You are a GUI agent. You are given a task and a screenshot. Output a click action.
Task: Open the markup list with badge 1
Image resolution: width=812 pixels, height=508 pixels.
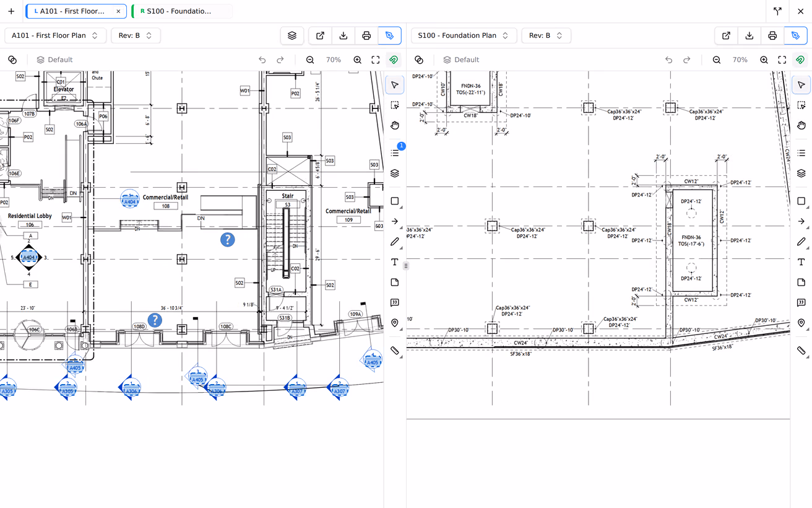[395, 152]
